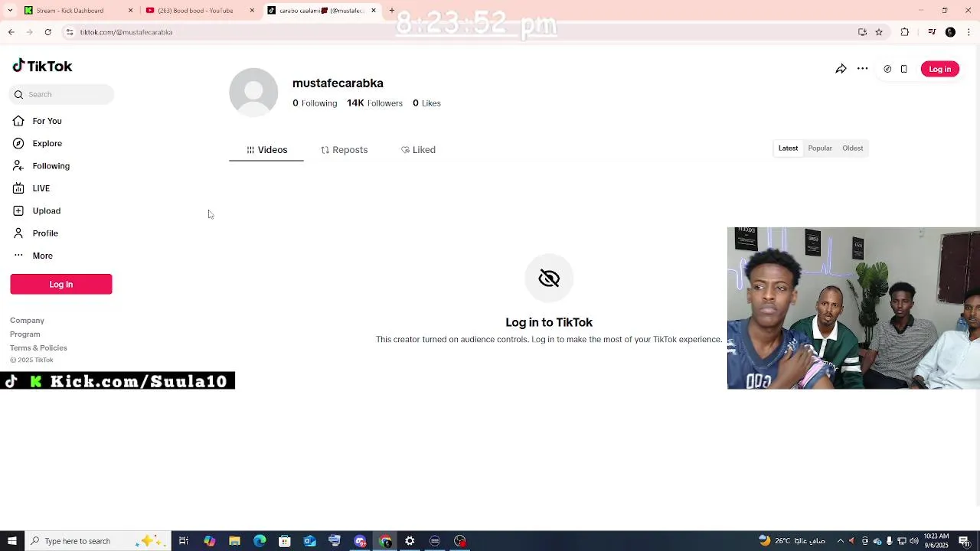Click the get-app phone icon
Image resolution: width=980 pixels, height=551 pixels.
903,69
